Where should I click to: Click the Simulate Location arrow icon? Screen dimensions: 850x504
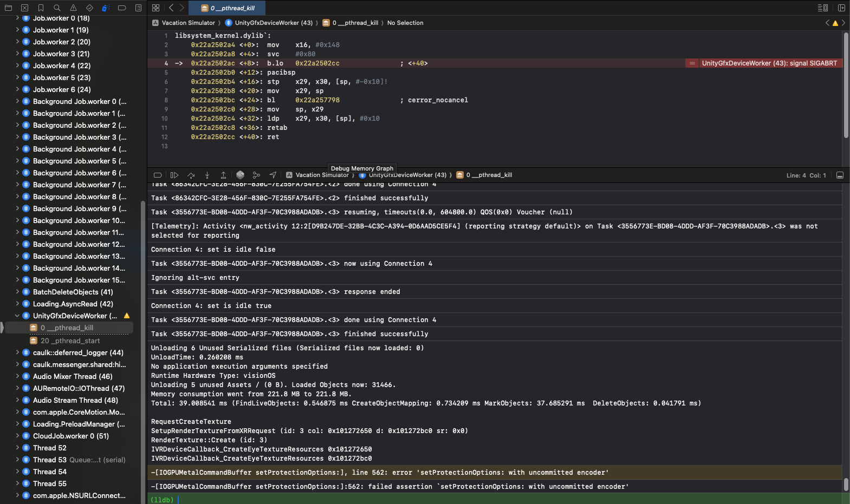pos(272,175)
